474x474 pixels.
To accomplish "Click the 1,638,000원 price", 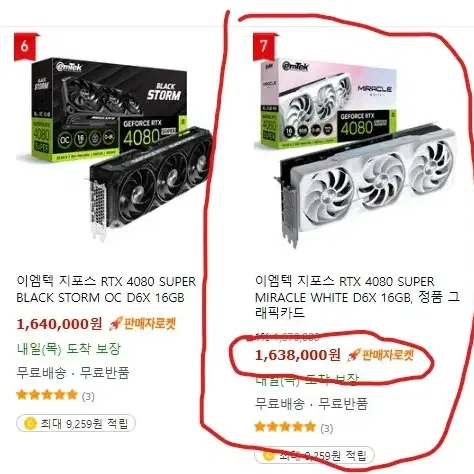I will point(298,355).
